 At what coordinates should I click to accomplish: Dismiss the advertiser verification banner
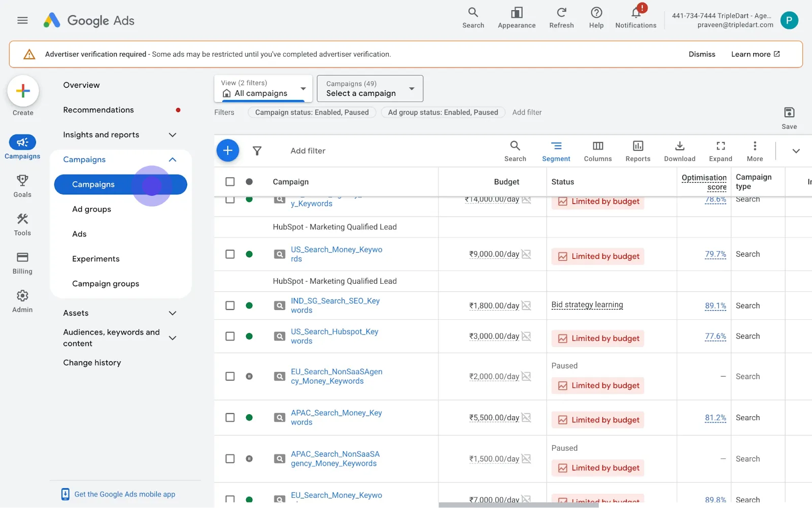click(x=702, y=54)
